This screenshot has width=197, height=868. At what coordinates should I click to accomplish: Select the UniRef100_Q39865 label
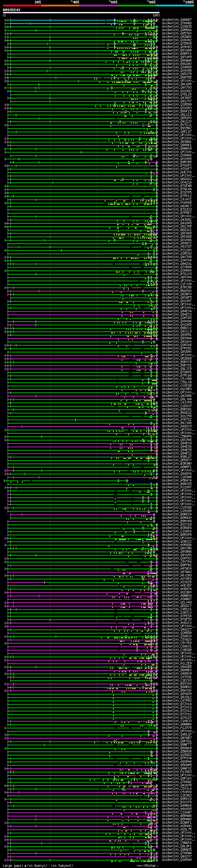(177, 67)
